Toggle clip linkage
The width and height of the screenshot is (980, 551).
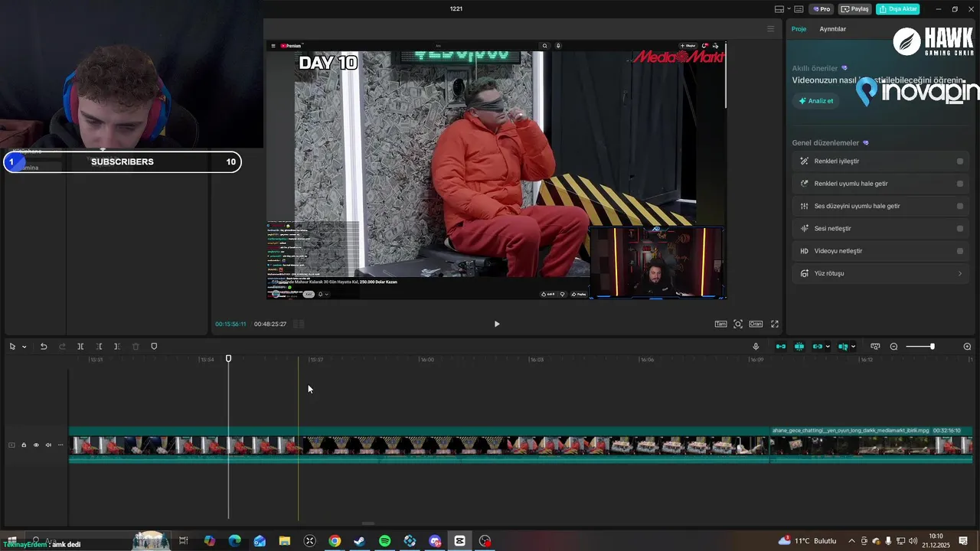pyautogui.click(x=818, y=347)
